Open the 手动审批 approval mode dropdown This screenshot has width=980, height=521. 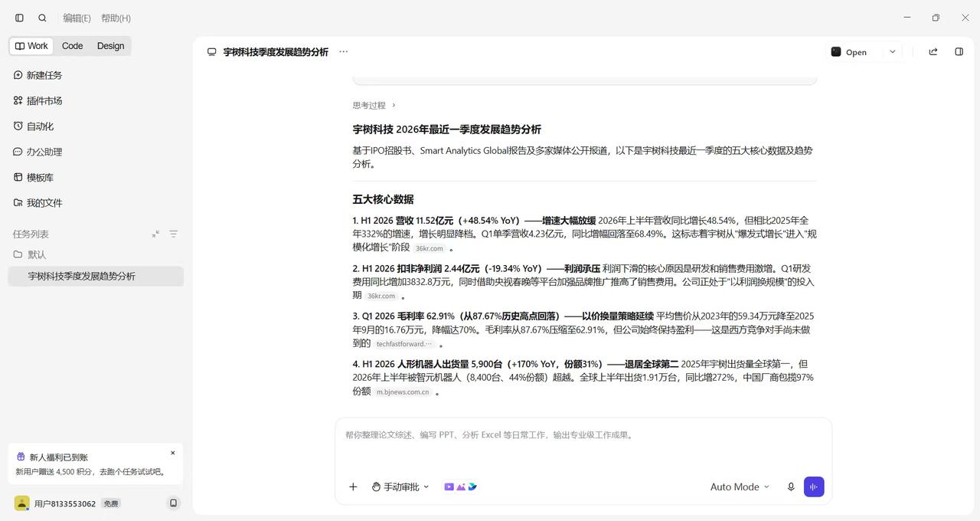(x=400, y=487)
